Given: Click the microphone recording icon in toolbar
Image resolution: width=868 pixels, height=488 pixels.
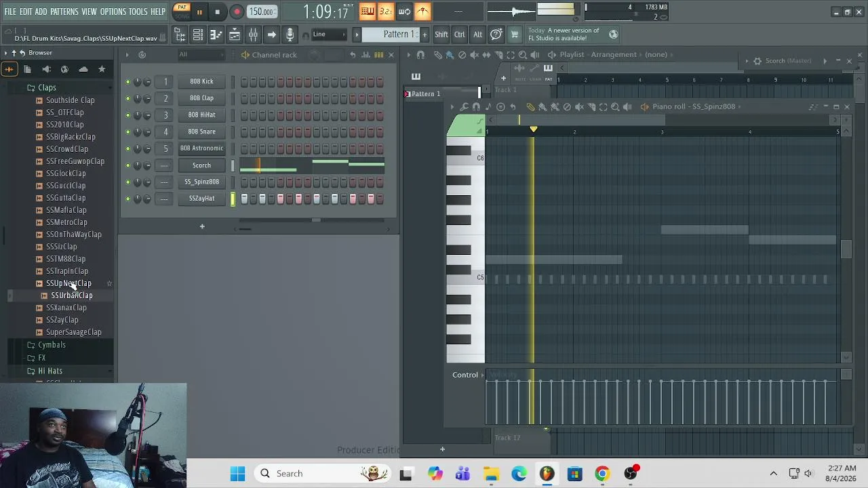Looking at the screenshot, I should (x=290, y=35).
